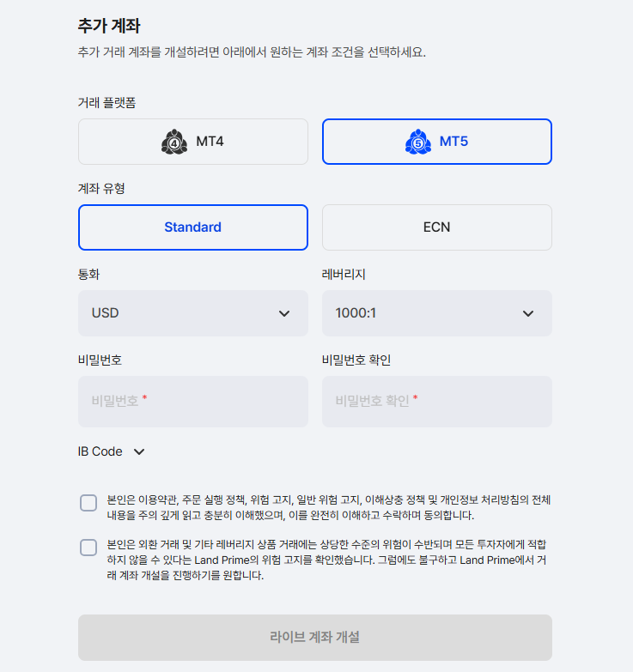633x672 pixels.
Task: Click the terms agreement text paragraph
Action: (x=328, y=507)
